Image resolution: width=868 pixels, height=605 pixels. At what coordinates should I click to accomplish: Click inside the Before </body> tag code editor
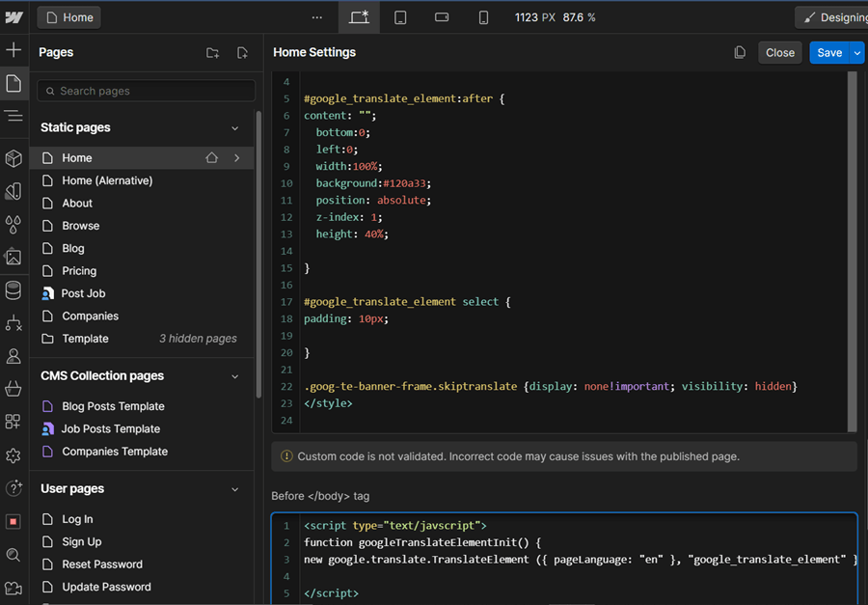coord(564,559)
